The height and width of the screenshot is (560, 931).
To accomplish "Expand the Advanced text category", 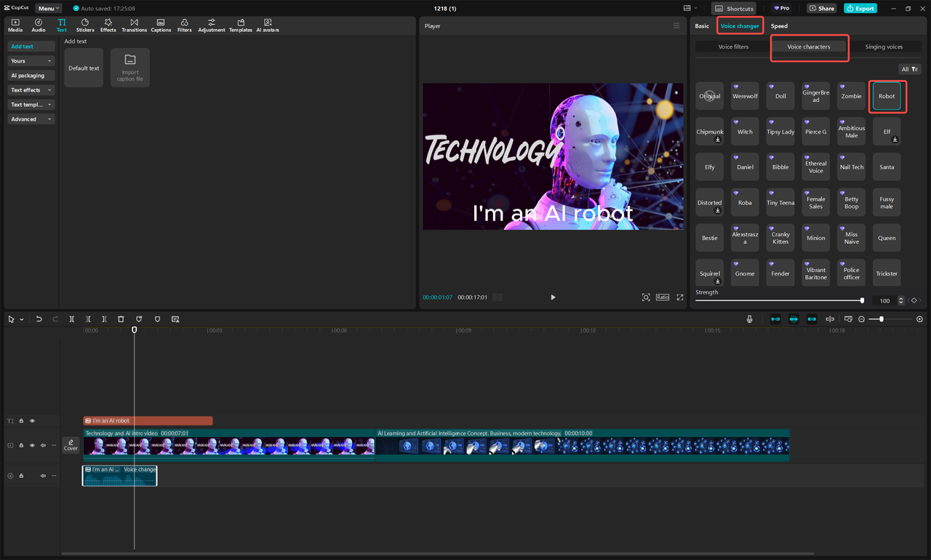I will tap(31, 119).
